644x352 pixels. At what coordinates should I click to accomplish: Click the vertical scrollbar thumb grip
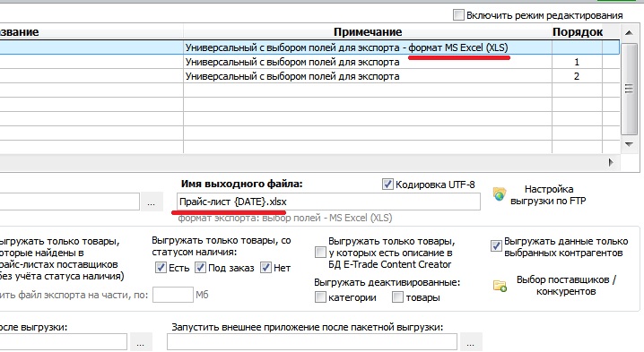(x=629, y=89)
